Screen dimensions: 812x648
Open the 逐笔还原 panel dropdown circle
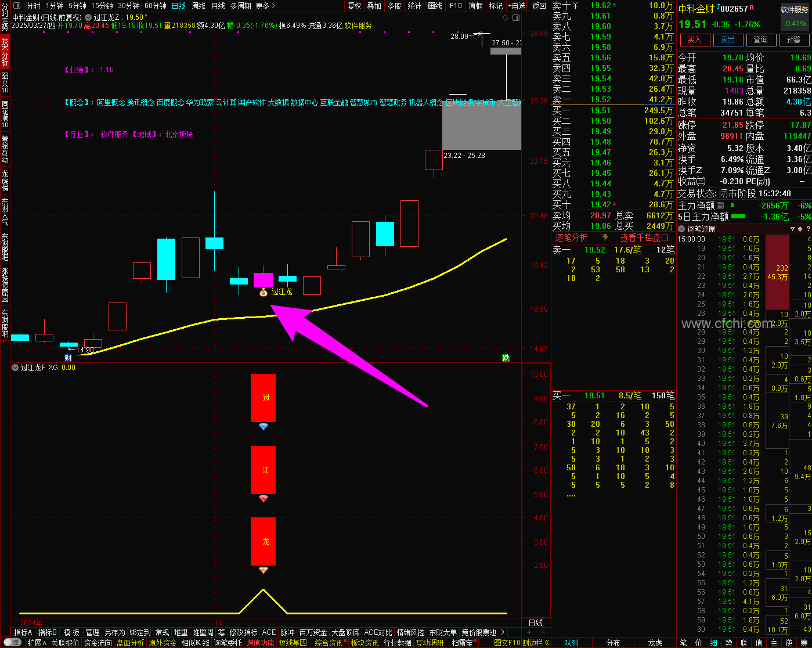pos(683,229)
